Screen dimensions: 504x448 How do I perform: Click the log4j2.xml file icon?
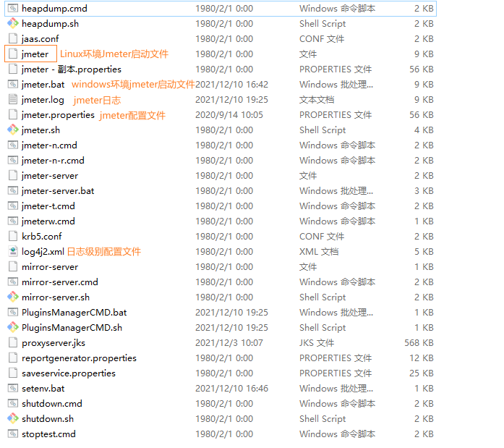pyautogui.click(x=13, y=251)
